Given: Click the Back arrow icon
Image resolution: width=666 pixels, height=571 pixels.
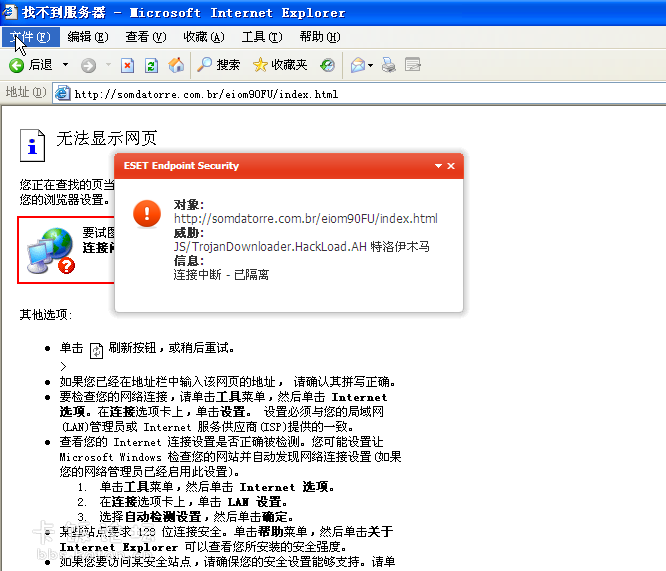Looking at the screenshot, I should click(x=17, y=65).
